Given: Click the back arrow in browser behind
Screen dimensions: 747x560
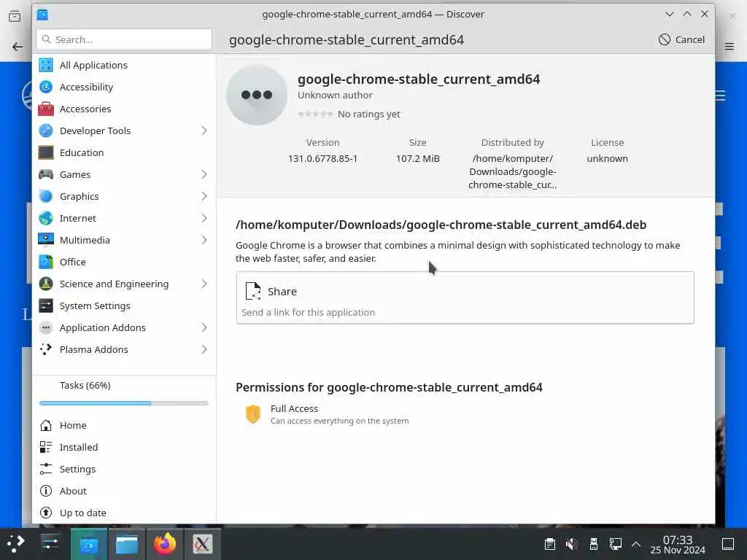Looking at the screenshot, I should point(18,47).
